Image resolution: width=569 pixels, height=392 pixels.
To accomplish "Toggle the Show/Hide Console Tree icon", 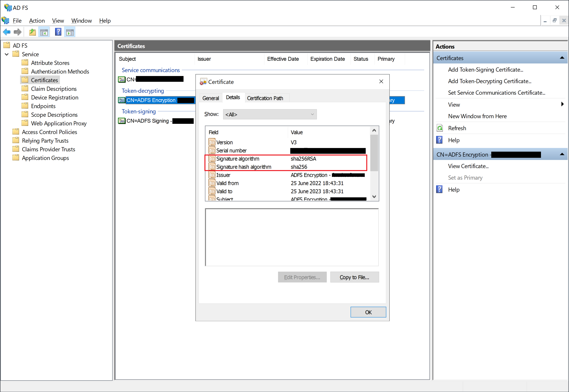I will click(44, 32).
